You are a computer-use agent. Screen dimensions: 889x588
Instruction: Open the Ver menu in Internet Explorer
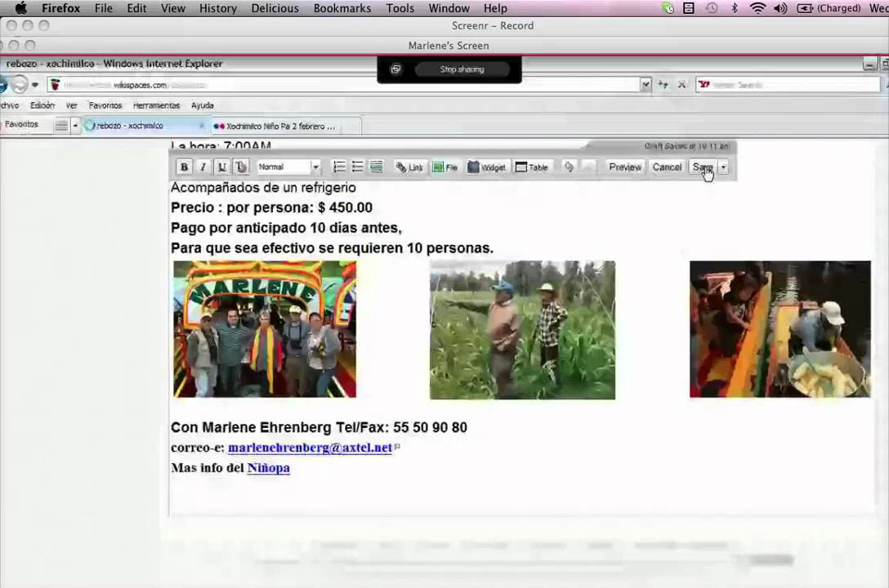point(71,105)
